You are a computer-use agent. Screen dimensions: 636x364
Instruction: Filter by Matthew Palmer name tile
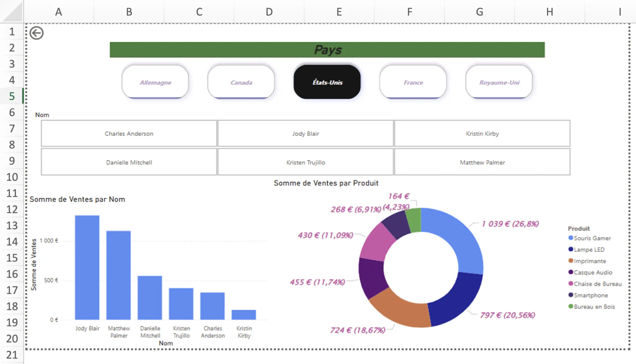482,162
